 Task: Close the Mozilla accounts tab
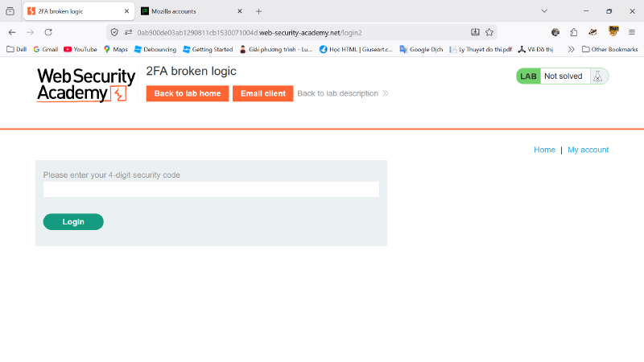pyautogui.click(x=240, y=11)
